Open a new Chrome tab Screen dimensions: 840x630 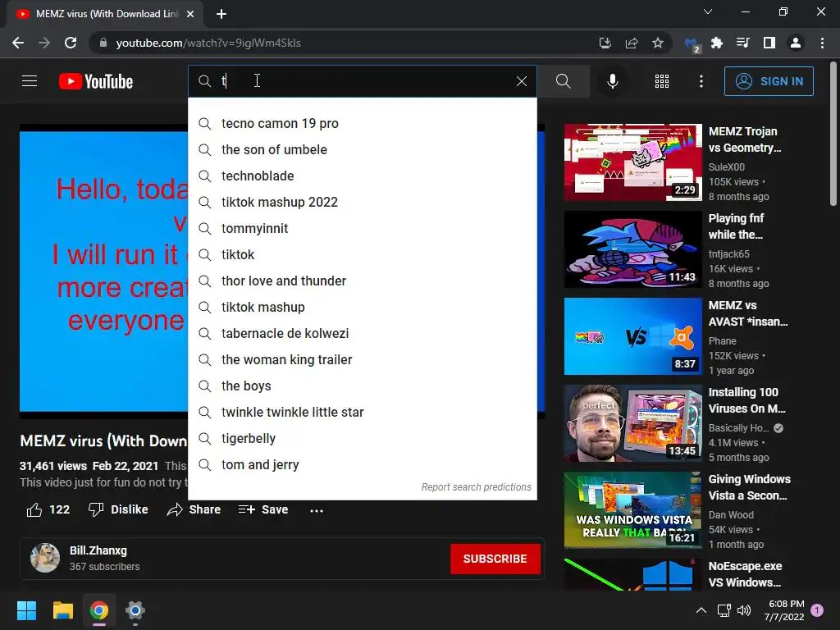(221, 14)
